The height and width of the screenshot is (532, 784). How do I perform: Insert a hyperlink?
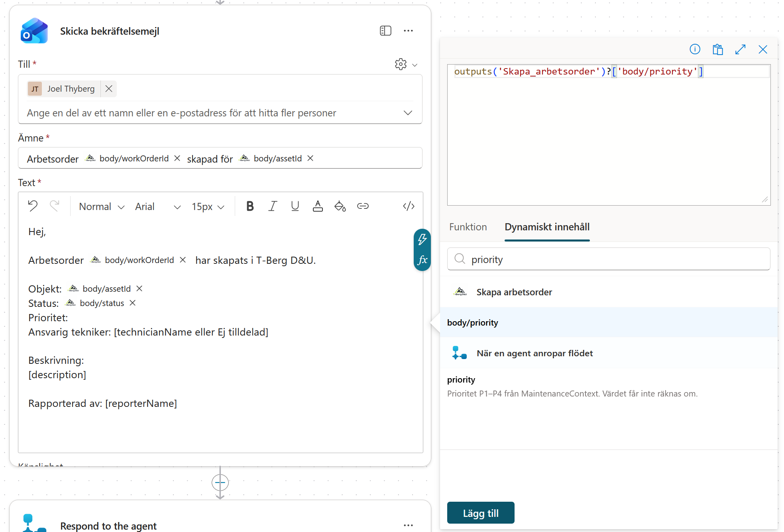coord(363,206)
